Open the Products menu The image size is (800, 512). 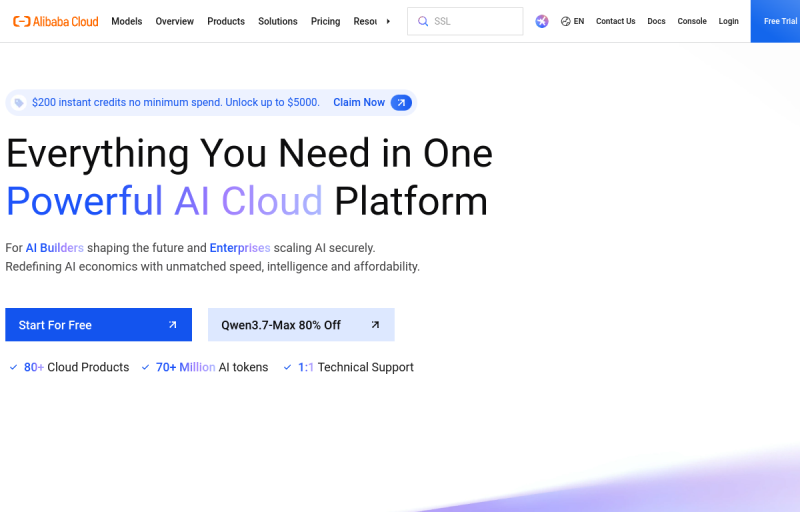point(226,21)
